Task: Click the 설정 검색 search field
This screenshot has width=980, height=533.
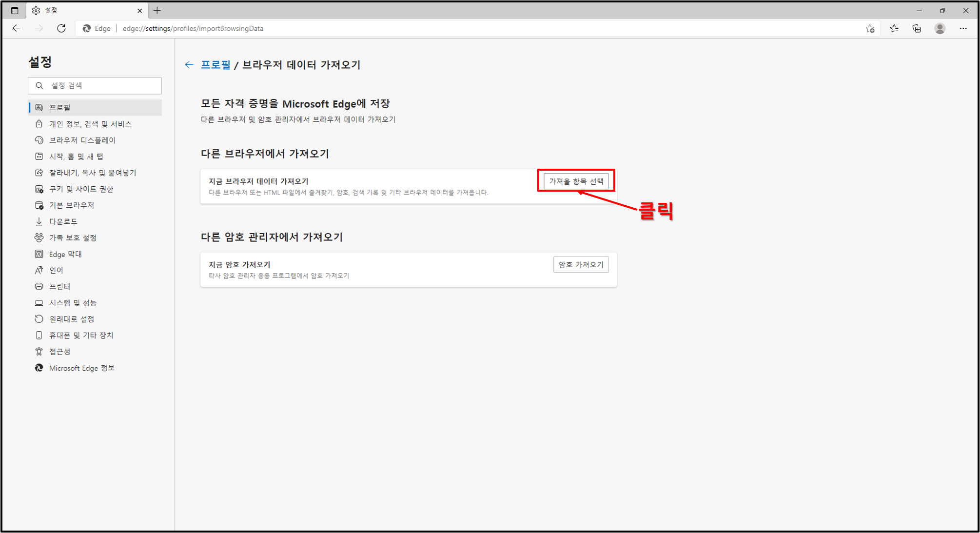Action: [95, 85]
